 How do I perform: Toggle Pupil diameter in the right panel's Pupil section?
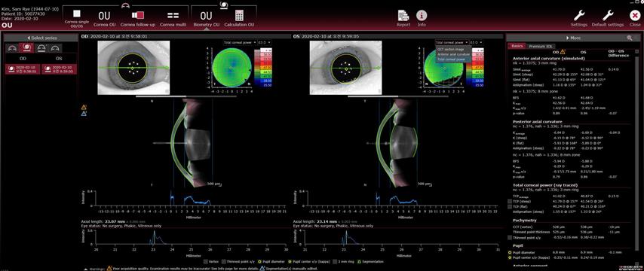[510, 253]
